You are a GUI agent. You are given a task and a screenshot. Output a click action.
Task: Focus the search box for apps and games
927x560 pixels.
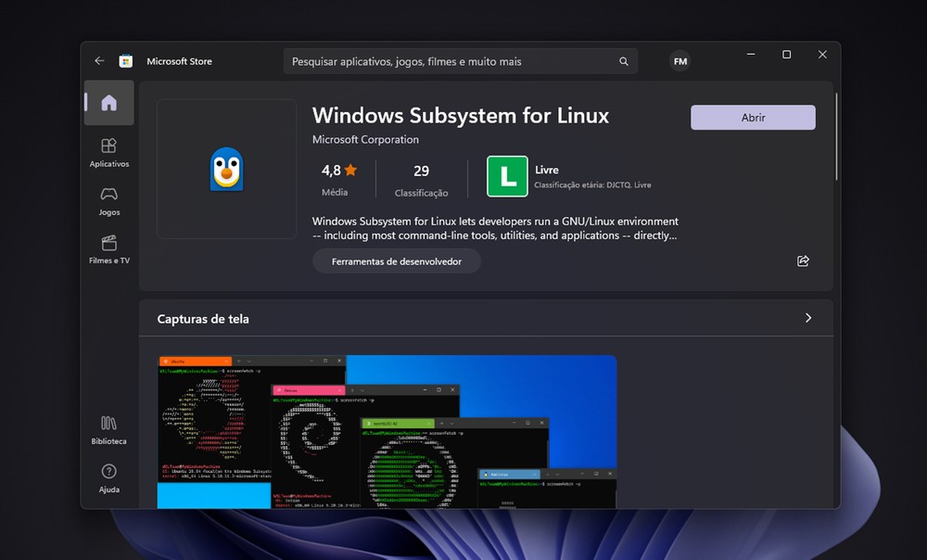(x=461, y=61)
